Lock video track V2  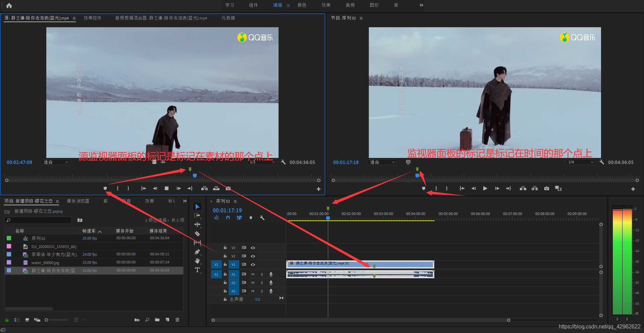[225, 256]
